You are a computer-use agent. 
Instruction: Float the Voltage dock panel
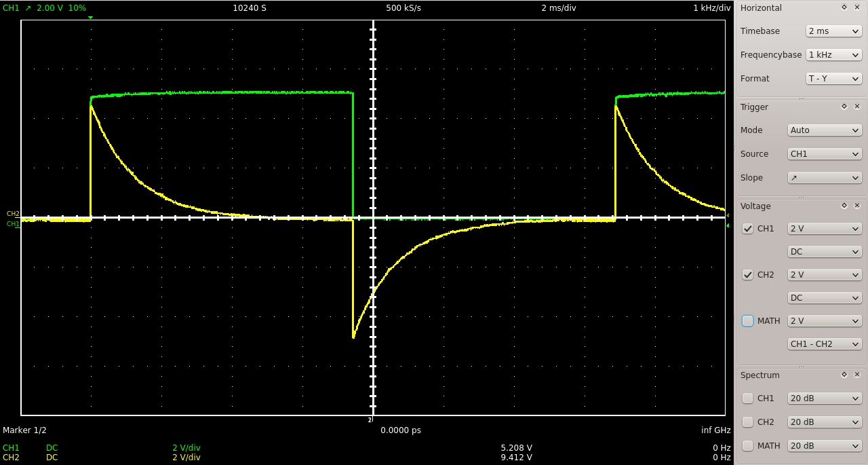[844, 206]
